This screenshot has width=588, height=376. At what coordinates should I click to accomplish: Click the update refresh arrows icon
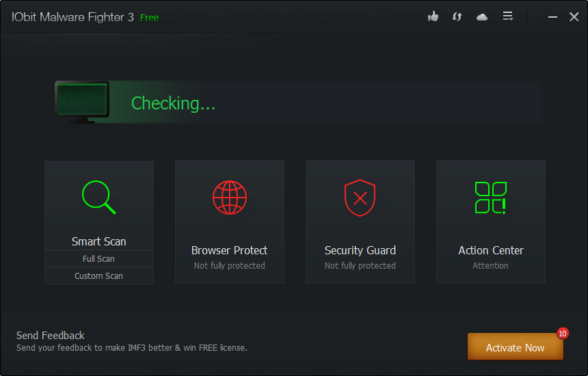(x=457, y=17)
